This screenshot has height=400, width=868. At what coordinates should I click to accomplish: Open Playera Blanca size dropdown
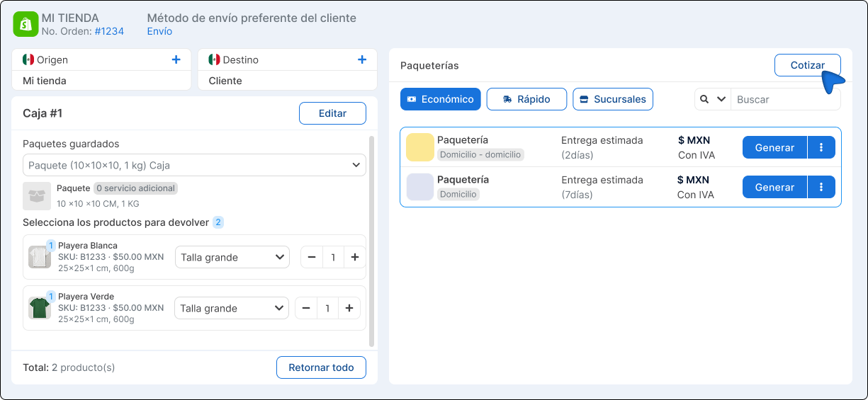(232, 257)
